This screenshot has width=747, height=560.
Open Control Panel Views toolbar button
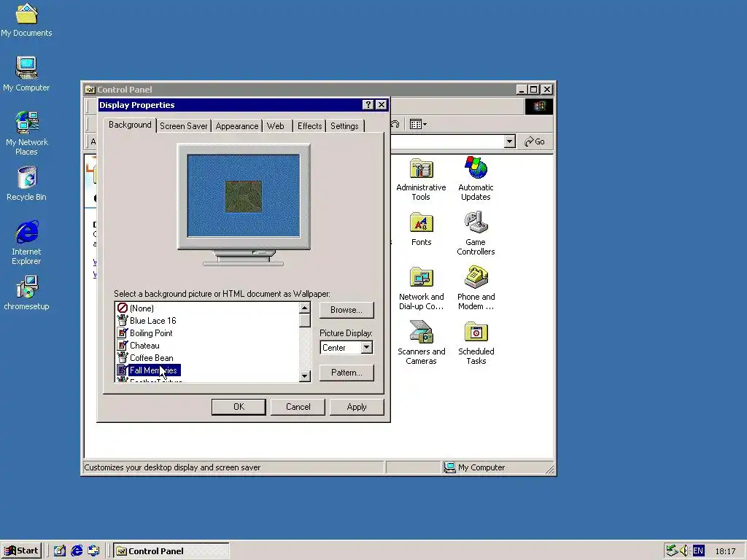tap(418, 124)
